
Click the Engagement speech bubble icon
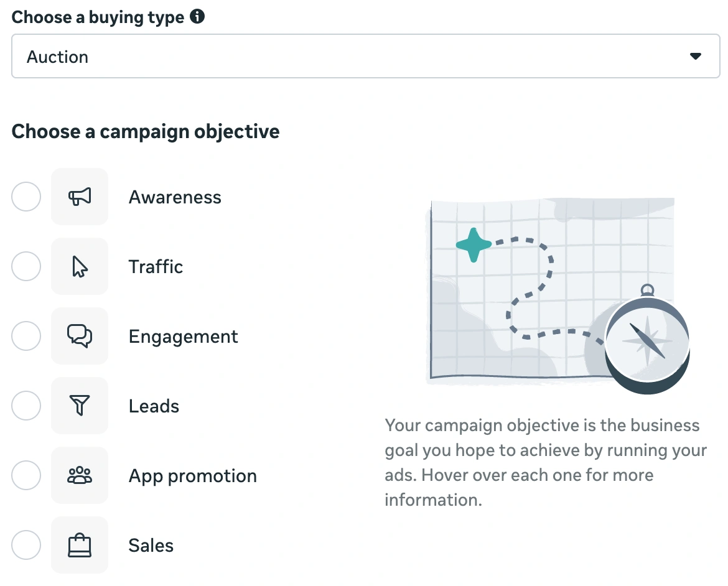80,336
